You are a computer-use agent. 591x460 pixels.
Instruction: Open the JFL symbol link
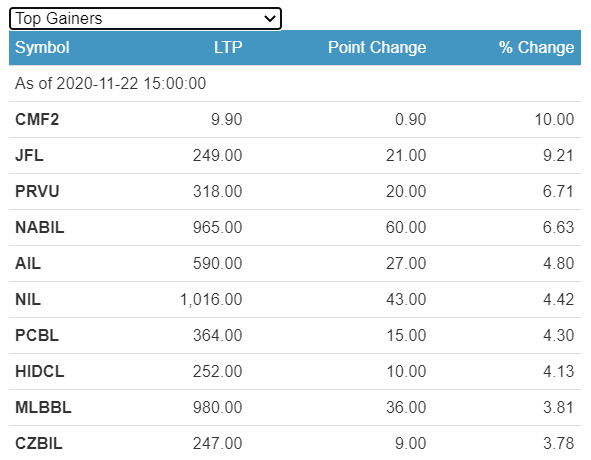pos(29,155)
